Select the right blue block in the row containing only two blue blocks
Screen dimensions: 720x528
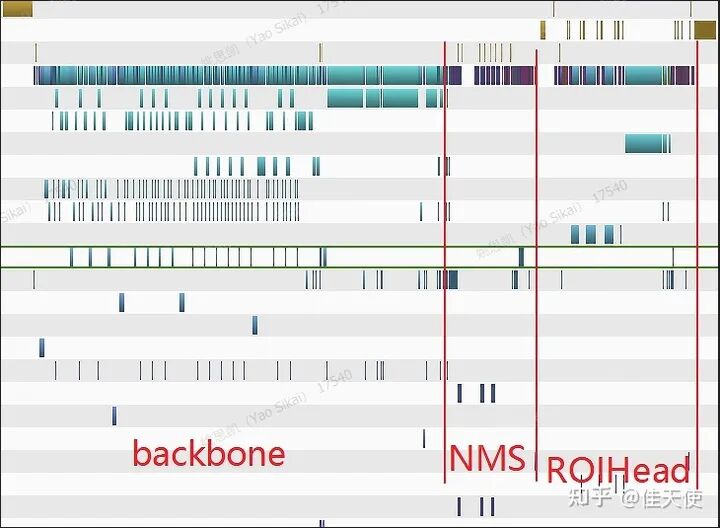[x=182, y=303]
